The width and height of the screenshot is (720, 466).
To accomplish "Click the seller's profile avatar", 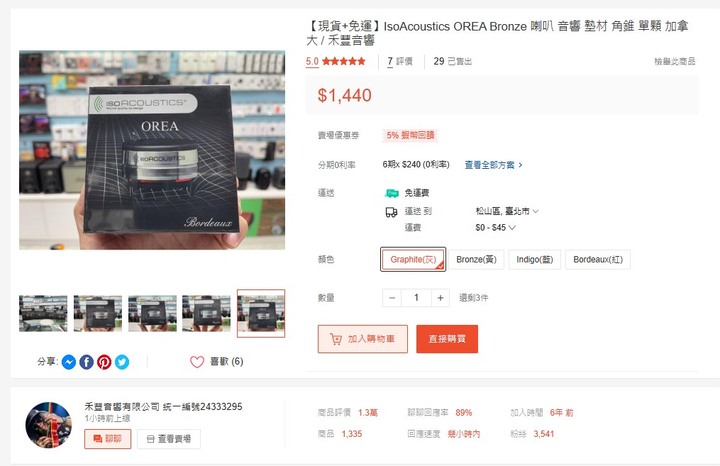I will tap(48, 425).
